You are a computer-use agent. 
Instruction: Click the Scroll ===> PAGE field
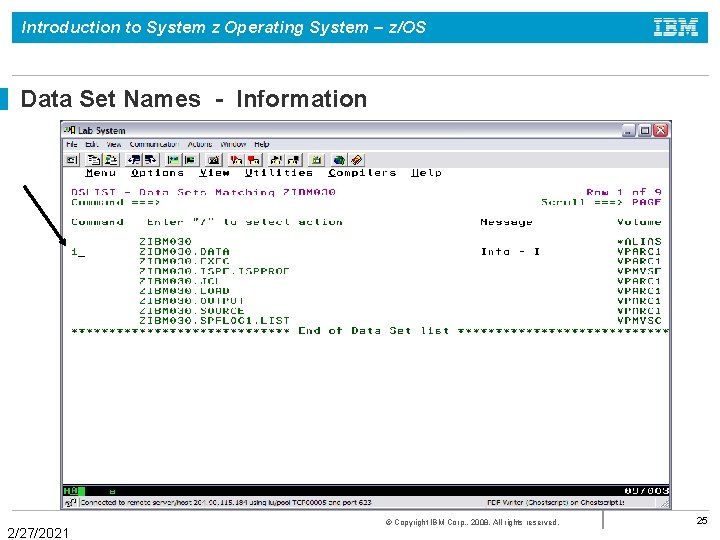pyautogui.click(x=647, y=202)
